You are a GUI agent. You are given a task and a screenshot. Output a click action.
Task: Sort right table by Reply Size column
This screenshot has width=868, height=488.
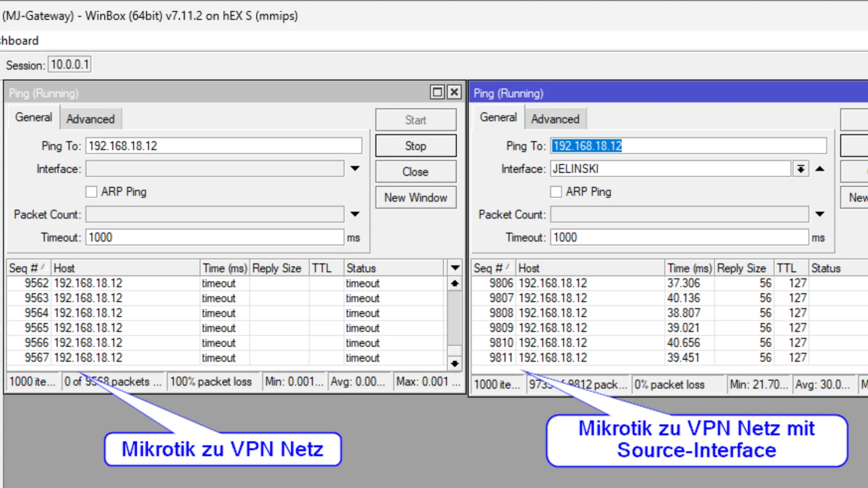tap(744, 268)
